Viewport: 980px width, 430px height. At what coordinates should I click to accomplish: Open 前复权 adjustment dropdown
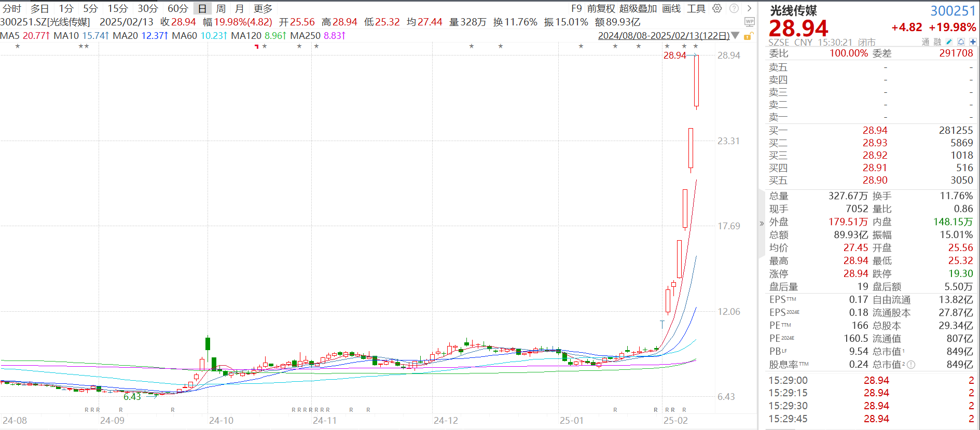(x=601, y=9)
